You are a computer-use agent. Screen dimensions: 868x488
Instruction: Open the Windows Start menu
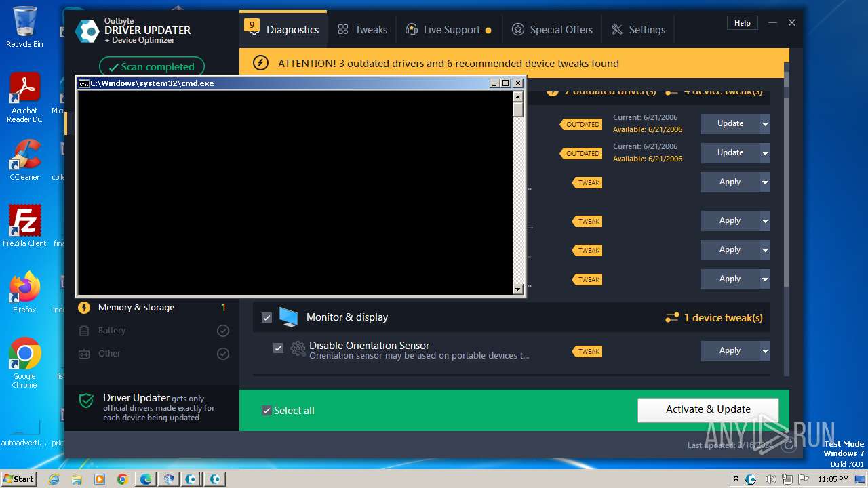coord(18,479)
